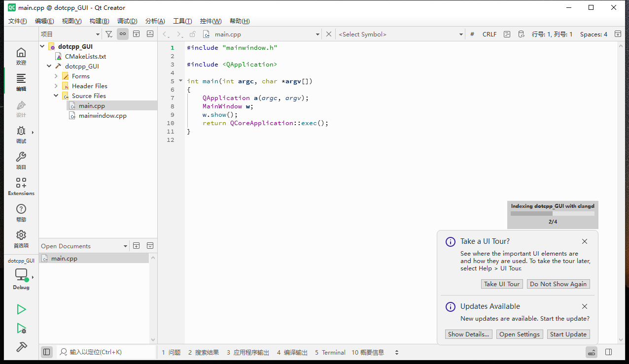
Task: Collapse the project panel's top-right icon
Action: coord(150,34)
